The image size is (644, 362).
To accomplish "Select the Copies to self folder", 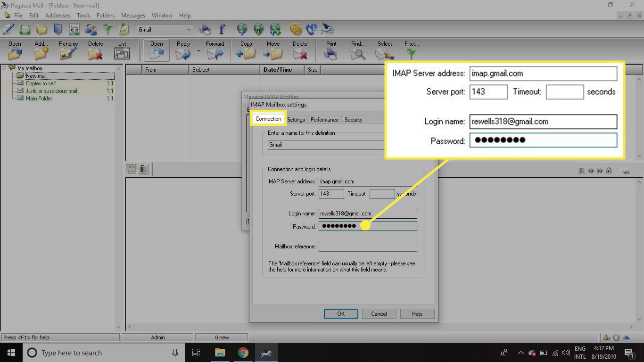I will (x=41, y=83).
